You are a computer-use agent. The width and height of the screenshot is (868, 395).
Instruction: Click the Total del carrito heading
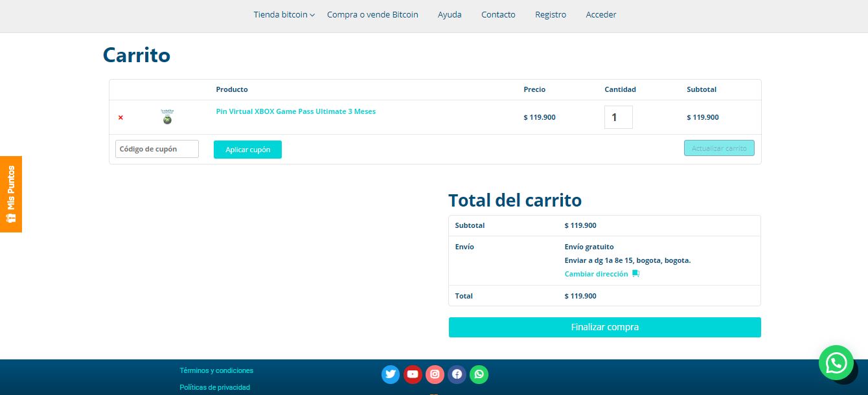coord(515,200)
